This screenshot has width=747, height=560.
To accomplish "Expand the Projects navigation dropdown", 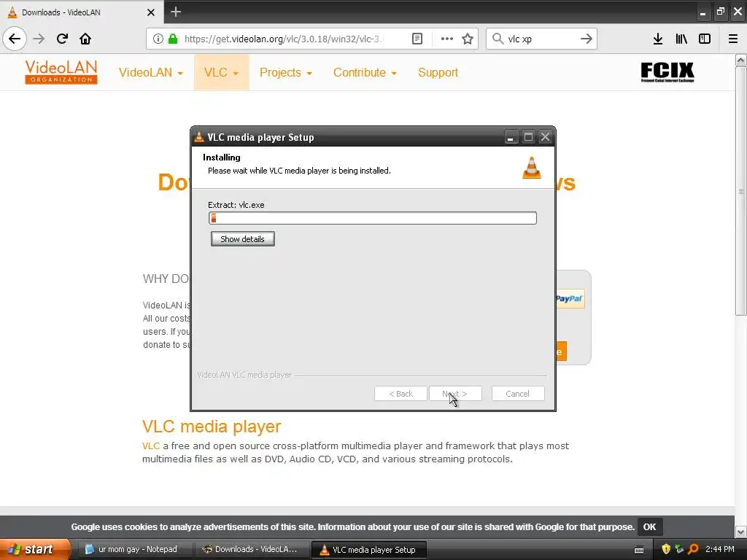I will 285,72.
